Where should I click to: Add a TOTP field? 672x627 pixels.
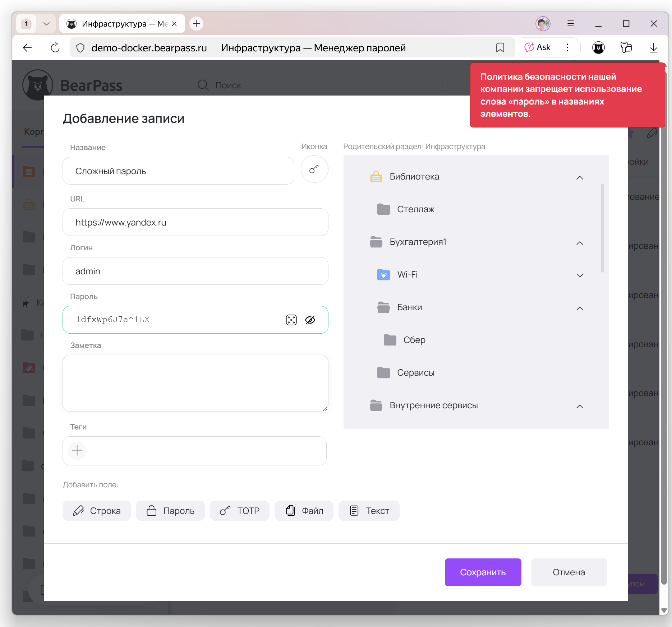pos(239,511)
